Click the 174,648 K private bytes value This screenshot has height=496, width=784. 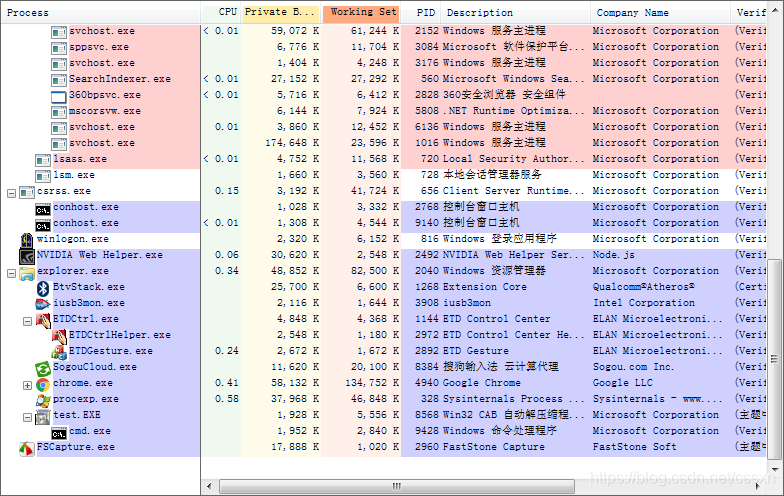[x=292, y=143]
